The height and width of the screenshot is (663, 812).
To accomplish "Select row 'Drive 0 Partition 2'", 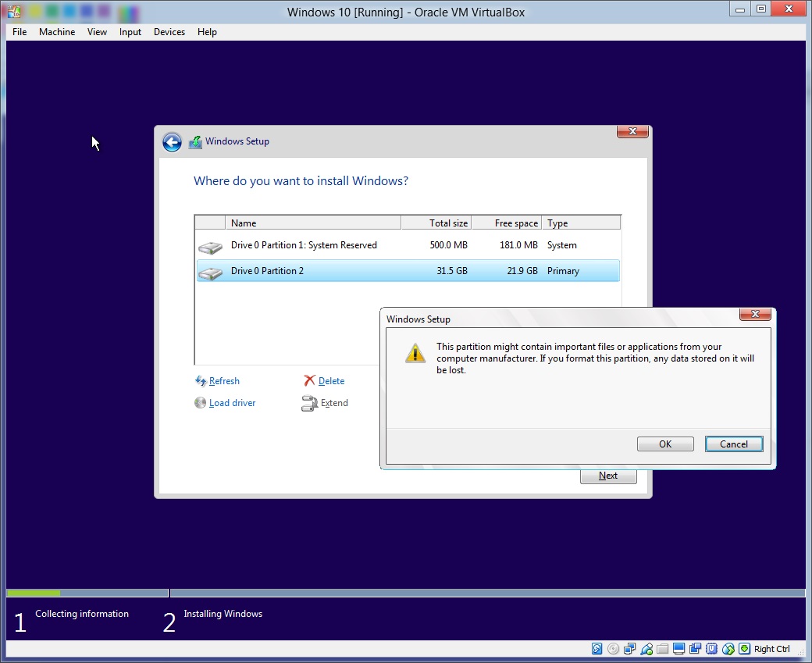I will [x=408, y=271].
